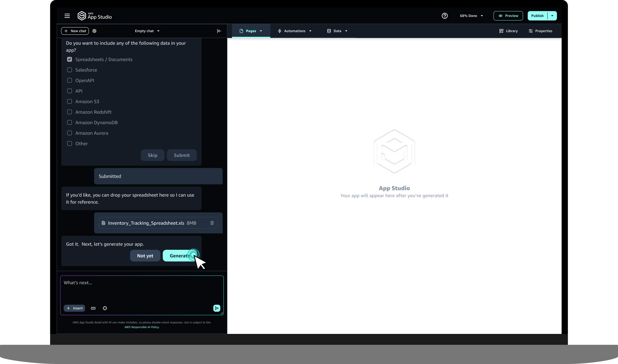The width and height of the screenshot is (618, 364).
Task: Check the Other data option
Action: pyautogui.click(x=70, y=143)
